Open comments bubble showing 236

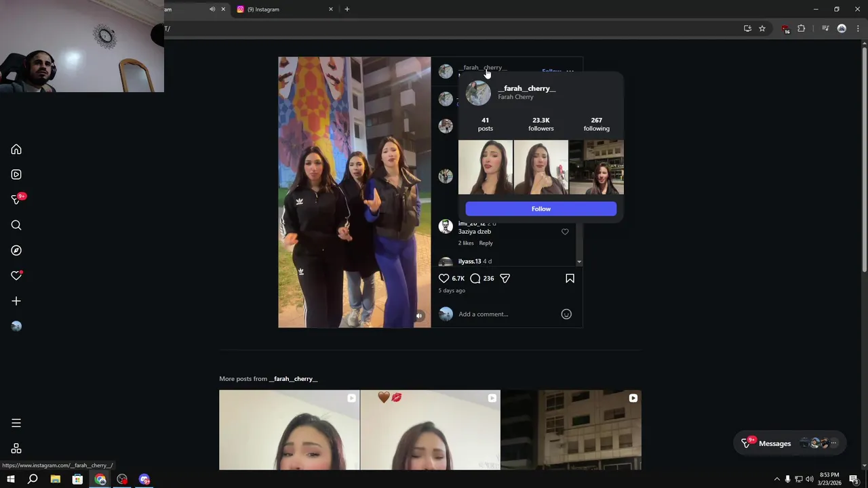tap(475, 278)
